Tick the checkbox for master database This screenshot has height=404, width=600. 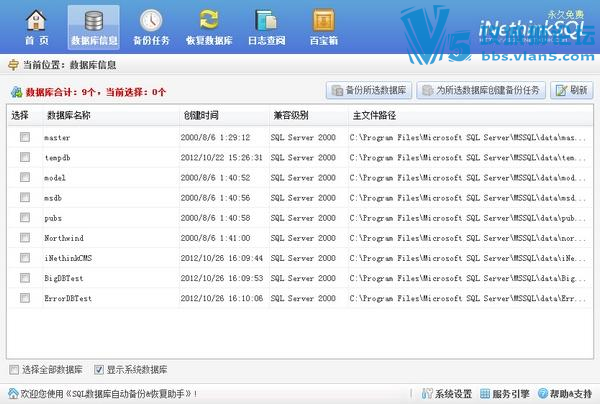25,137
